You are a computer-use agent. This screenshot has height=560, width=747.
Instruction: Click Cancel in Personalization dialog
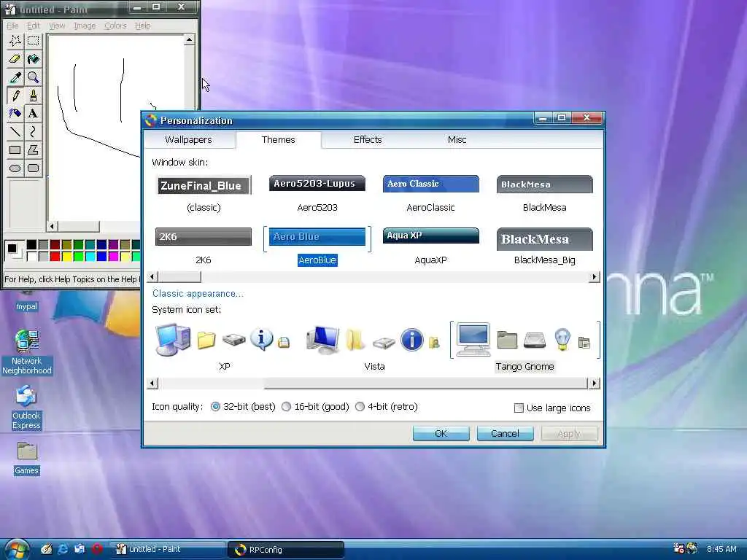(505, 433)
